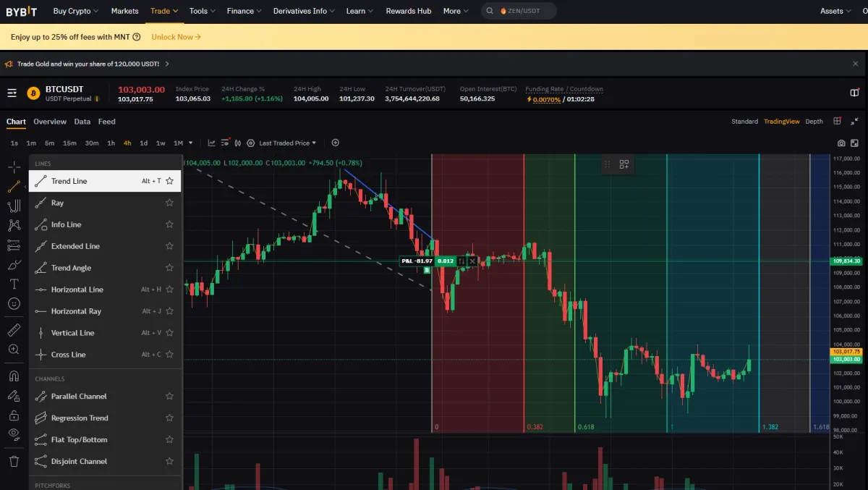The image size is (868, 490).
Task: Select the Trend Angle tool
Action: [x=105, y=268]
